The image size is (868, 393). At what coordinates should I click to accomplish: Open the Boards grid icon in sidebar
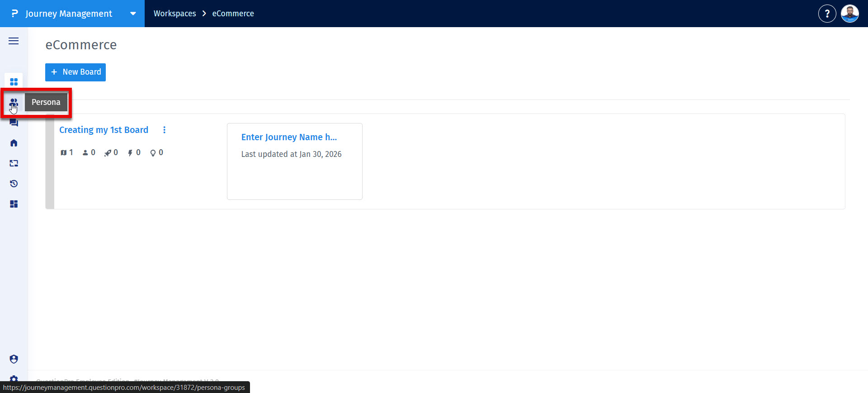click(x=14, y=82)
